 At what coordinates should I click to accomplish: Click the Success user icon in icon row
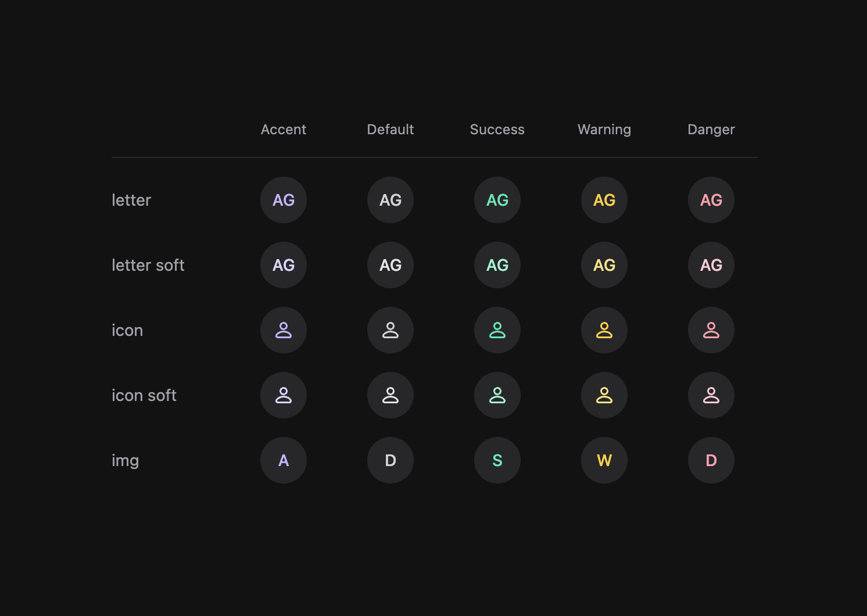point(497,330)
